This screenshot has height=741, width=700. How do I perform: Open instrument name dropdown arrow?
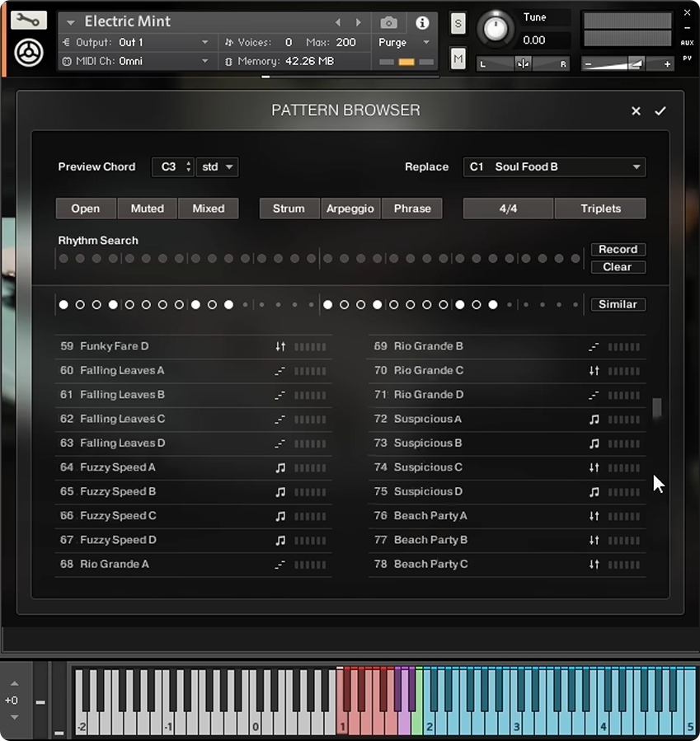[x=71, y=22]
